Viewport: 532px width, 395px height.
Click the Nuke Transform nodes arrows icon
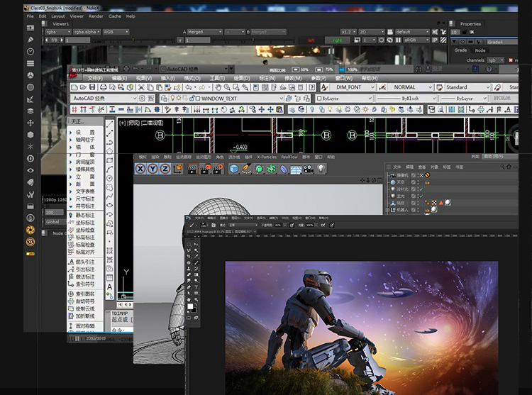click(31, 123)
